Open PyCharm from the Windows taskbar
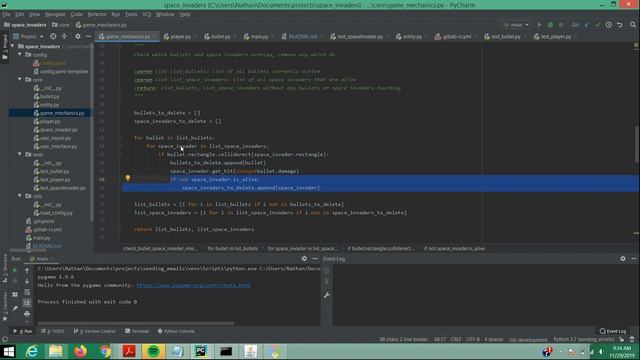The height and width of the screenshot is (360, 640). (x=201, y=351)
